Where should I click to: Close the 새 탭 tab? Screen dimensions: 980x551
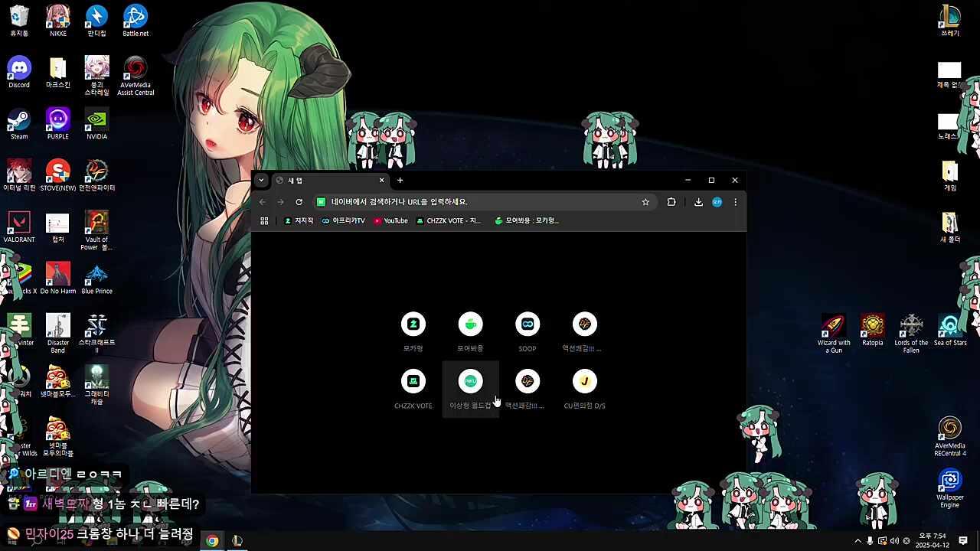(381, 181)
